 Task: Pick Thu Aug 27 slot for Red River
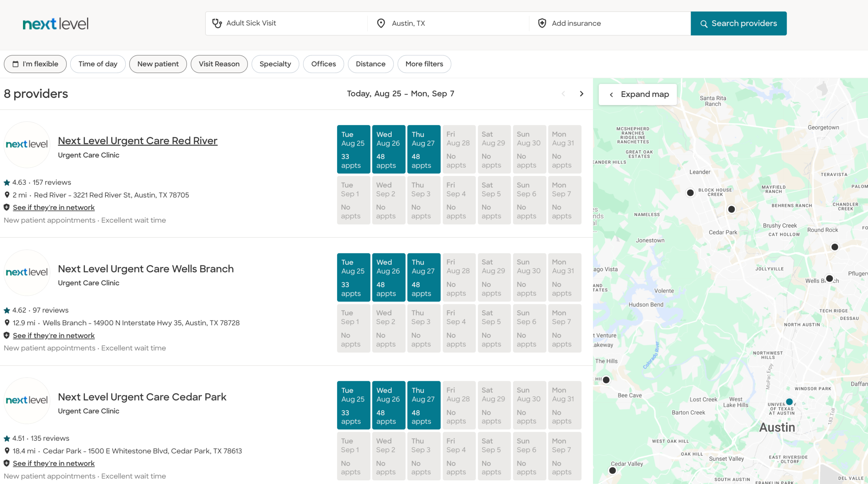coord(424,149)
